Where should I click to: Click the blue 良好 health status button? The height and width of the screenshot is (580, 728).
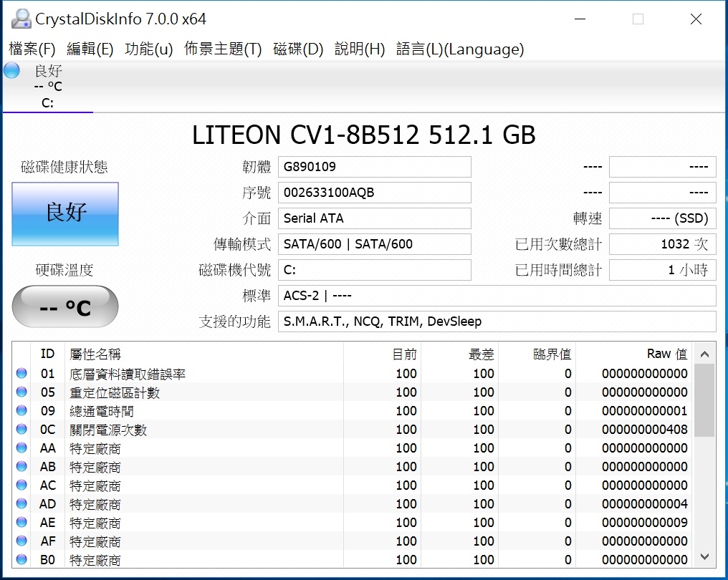click(x=65, y=214)
